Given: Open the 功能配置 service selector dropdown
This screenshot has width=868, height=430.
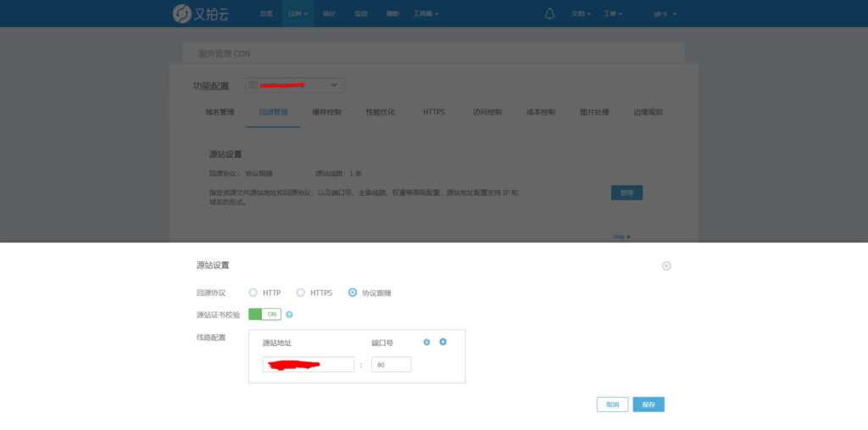Looking at the screenshot, I should 294,86.
